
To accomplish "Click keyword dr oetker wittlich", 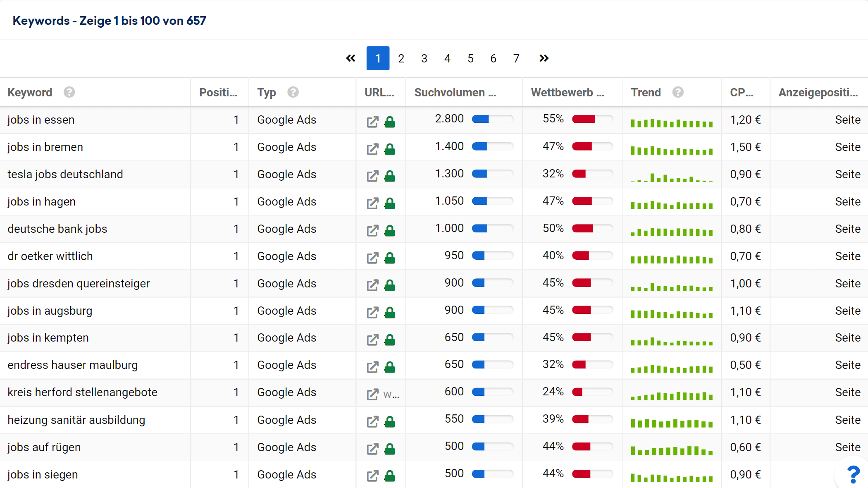I will click(x=50, y=256).
